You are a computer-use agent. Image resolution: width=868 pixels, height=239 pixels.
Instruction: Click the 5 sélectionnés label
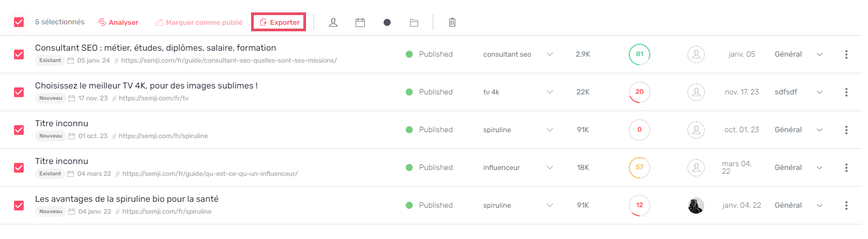point(60,22)
